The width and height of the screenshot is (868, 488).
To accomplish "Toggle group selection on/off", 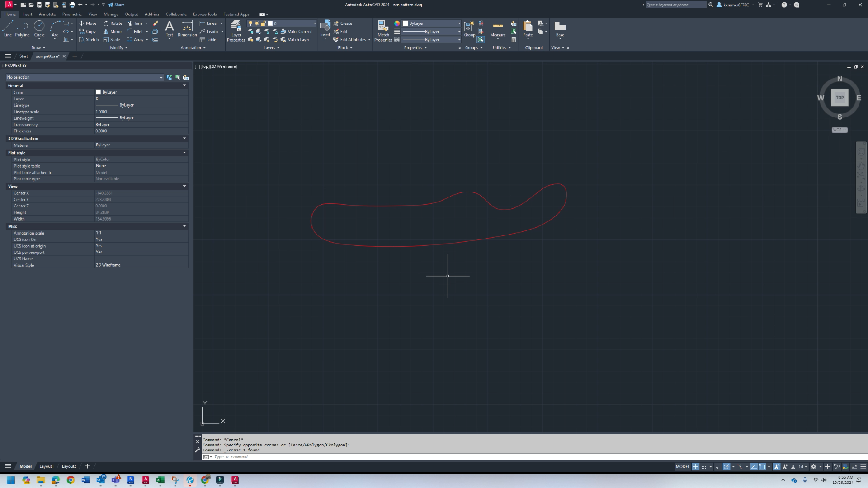I will [481, 40].
